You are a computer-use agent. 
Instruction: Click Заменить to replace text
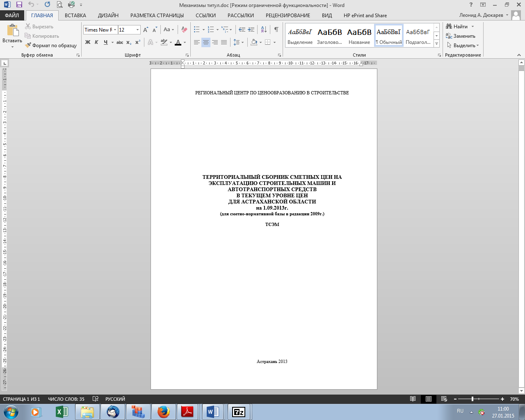point(461,36)
